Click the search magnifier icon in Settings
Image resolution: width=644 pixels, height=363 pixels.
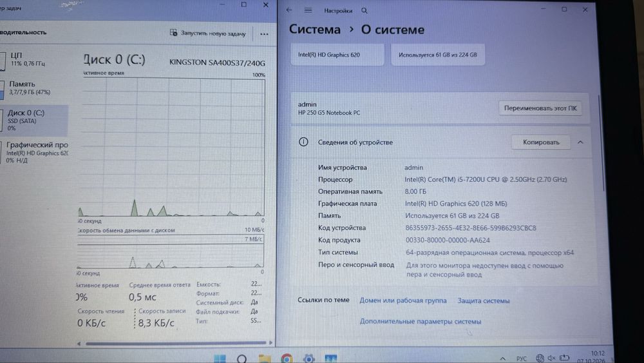point(365,11)
